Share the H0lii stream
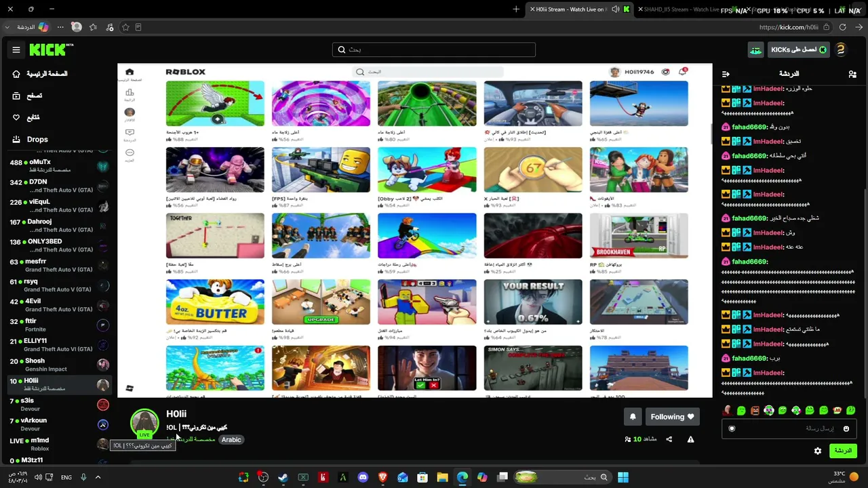 click(669, 439)
